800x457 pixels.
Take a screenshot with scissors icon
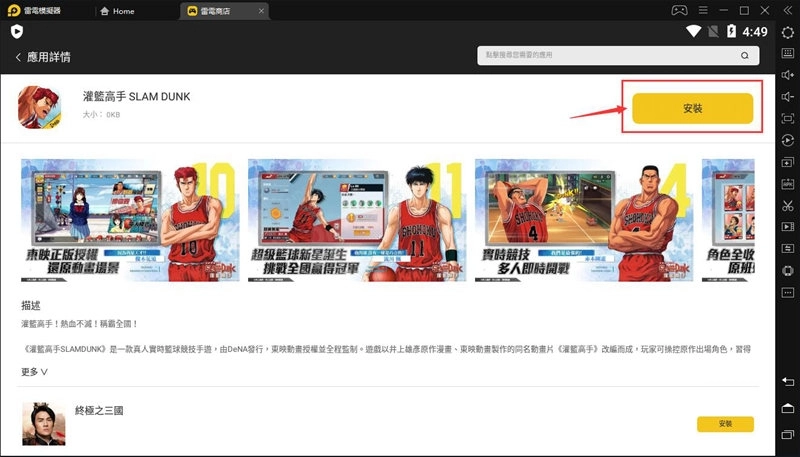(x=788, y=206)
